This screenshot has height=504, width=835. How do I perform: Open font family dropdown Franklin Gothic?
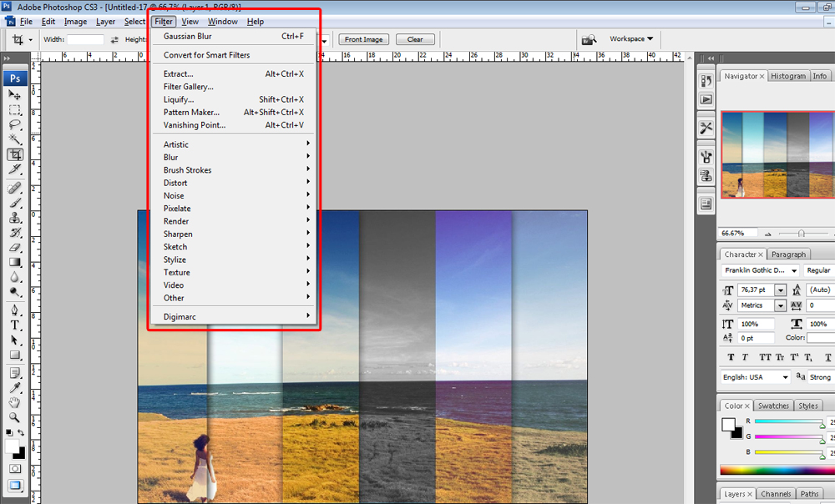[x=794, y=270]
